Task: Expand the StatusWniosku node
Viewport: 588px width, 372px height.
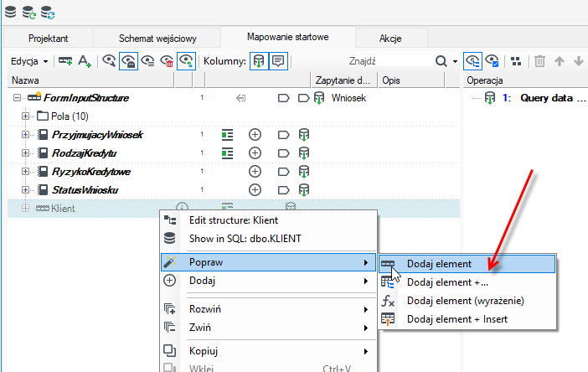Action: tap(25, 189)
